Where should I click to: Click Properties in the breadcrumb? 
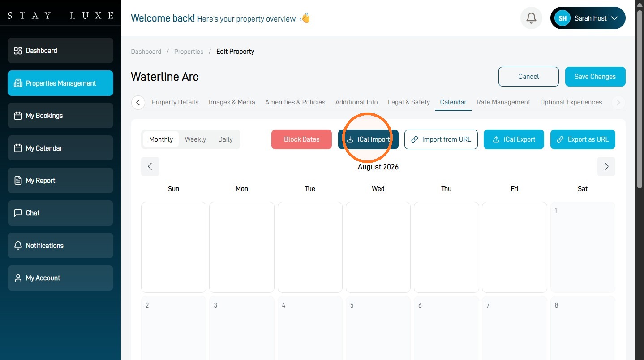[189, 52]
